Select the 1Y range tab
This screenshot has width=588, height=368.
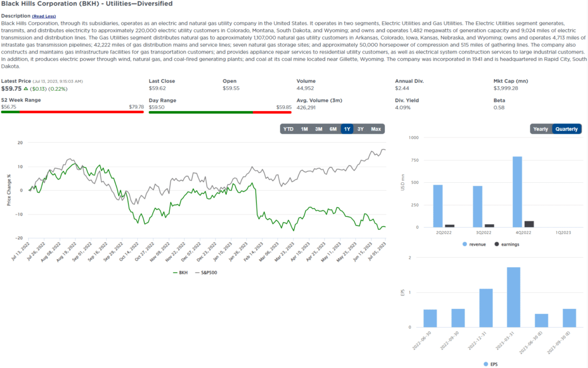point(347,129)
